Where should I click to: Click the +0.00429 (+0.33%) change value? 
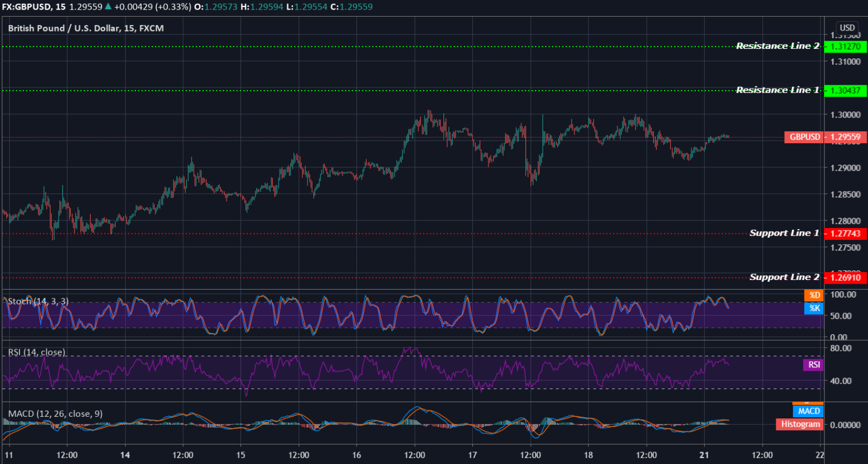coord(152,6)
